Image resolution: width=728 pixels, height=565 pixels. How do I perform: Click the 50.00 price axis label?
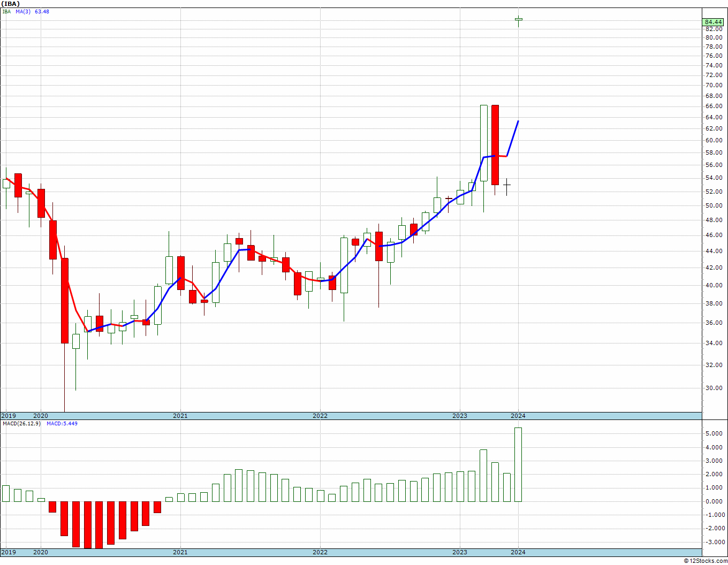(x=714, y=205)
